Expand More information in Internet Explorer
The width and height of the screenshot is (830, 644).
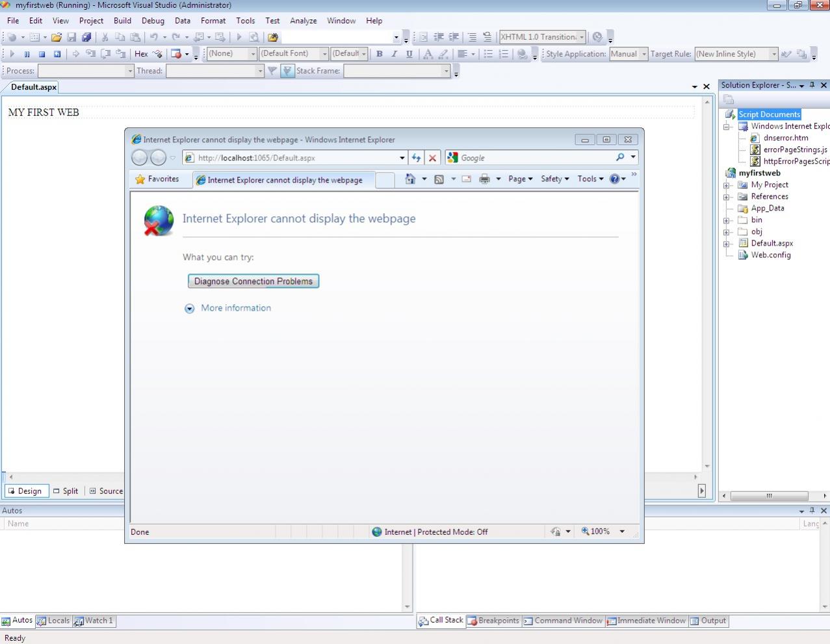pyautogui.click(x=228, y=308)
